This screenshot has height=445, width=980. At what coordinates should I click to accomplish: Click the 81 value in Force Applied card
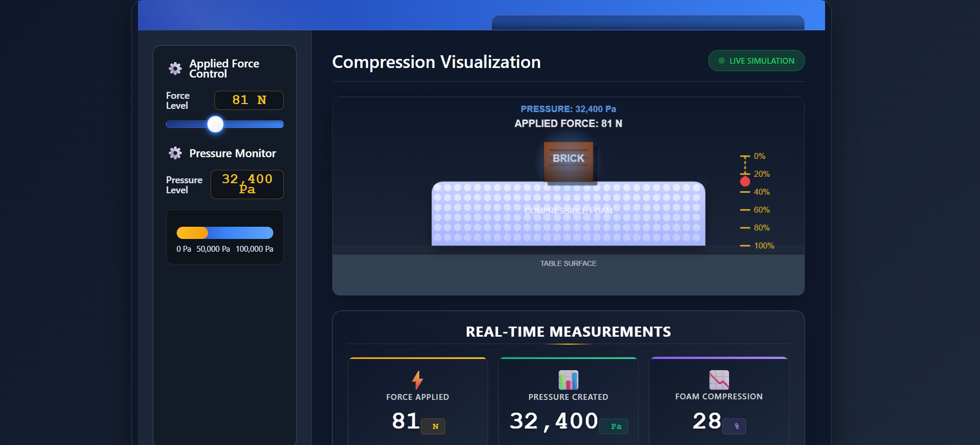coord(406,421)
